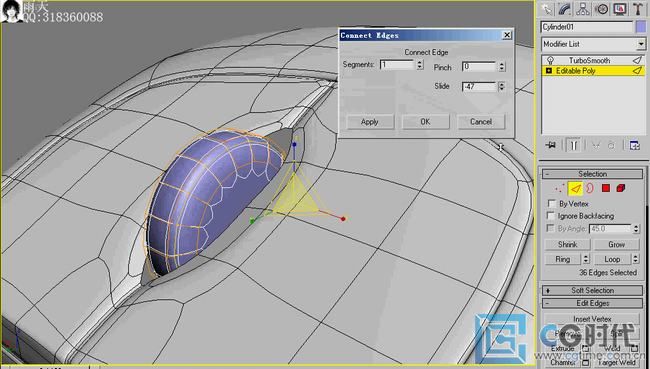Open Configure Modifier Sets icon
Screen dimensions: 650x369
tap(634, 145)
